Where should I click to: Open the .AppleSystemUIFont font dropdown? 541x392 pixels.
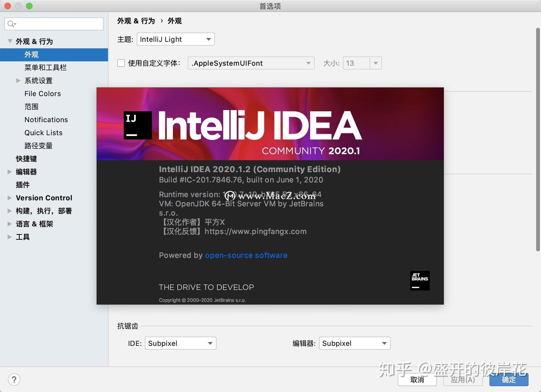pyautogui.click(x=251, y=63)
